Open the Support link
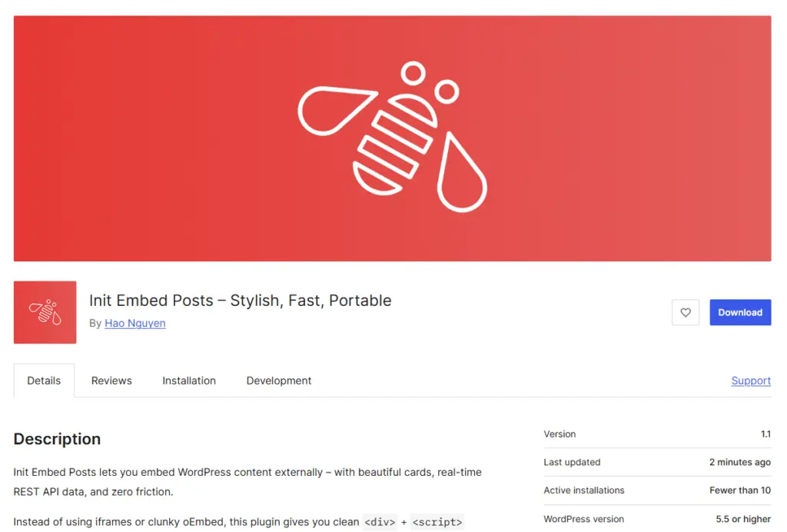The width and height of the screenshot is (787, 532). 751,381
